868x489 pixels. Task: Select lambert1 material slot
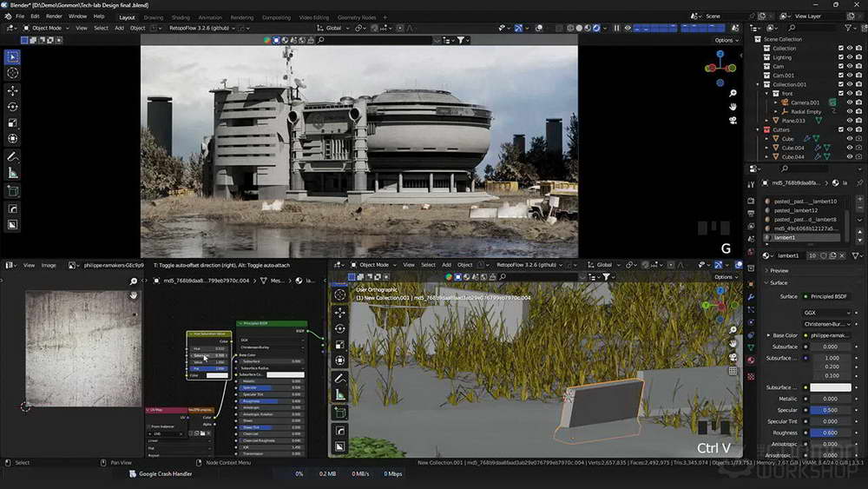[x=801, y=238]
